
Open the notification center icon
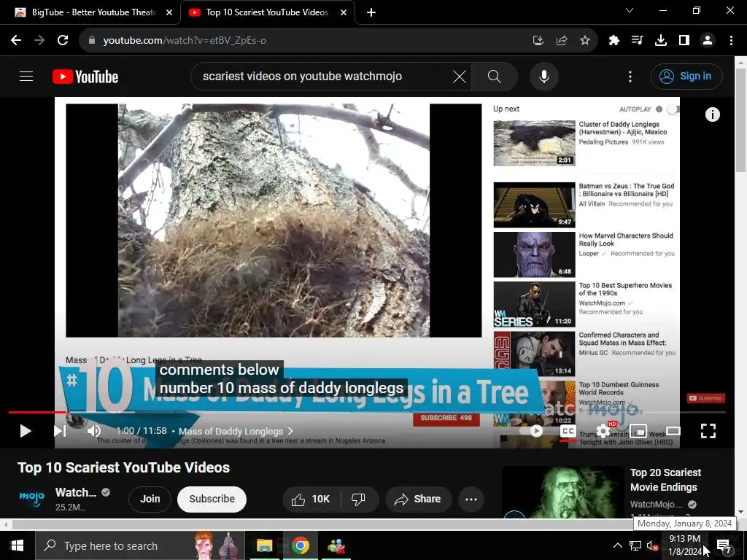point(724,545)
